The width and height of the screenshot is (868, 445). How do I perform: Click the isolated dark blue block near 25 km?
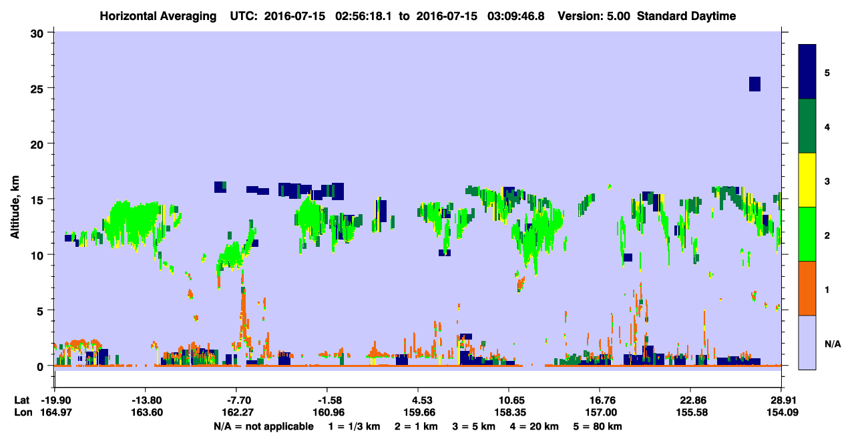pyautogui.click(x=754, y=84)
